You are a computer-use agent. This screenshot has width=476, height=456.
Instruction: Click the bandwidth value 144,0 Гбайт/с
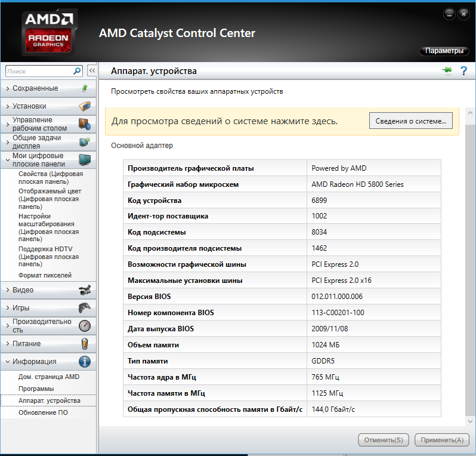coord(333,409)
